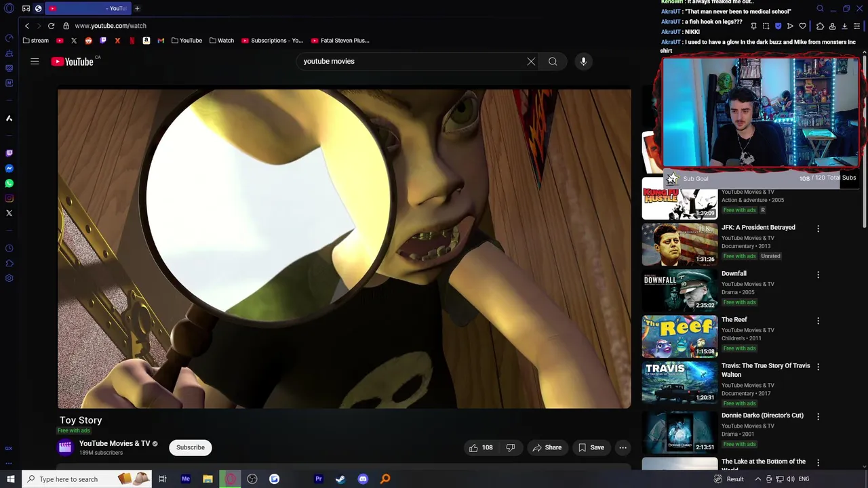Image resolution: width=868 pixels, height=488 pixels.
Task: Toggle the ad blocker shield icon
Action: click(778, 26)
